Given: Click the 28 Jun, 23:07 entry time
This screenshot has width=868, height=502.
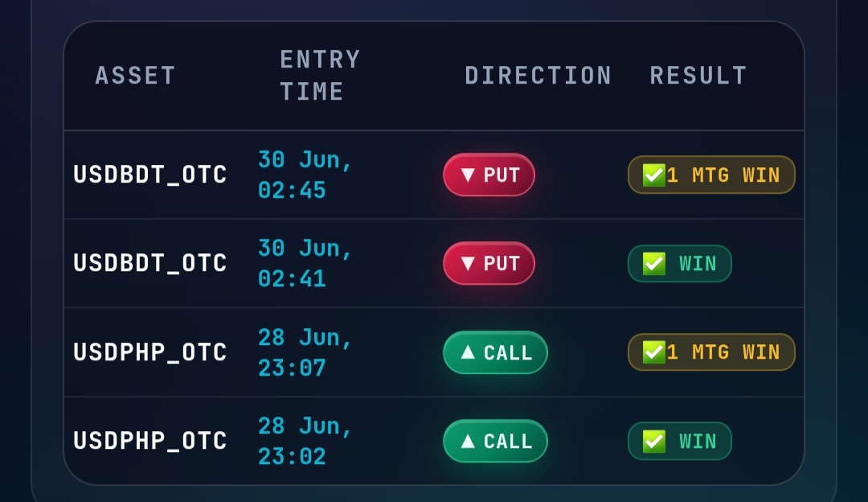Looking at the screenshot, I should [305, 352].
